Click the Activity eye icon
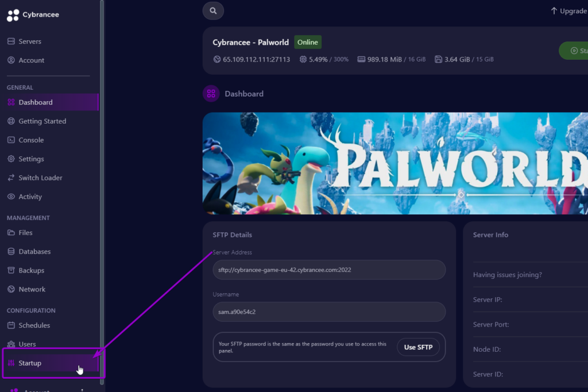 tap(11, 197)
